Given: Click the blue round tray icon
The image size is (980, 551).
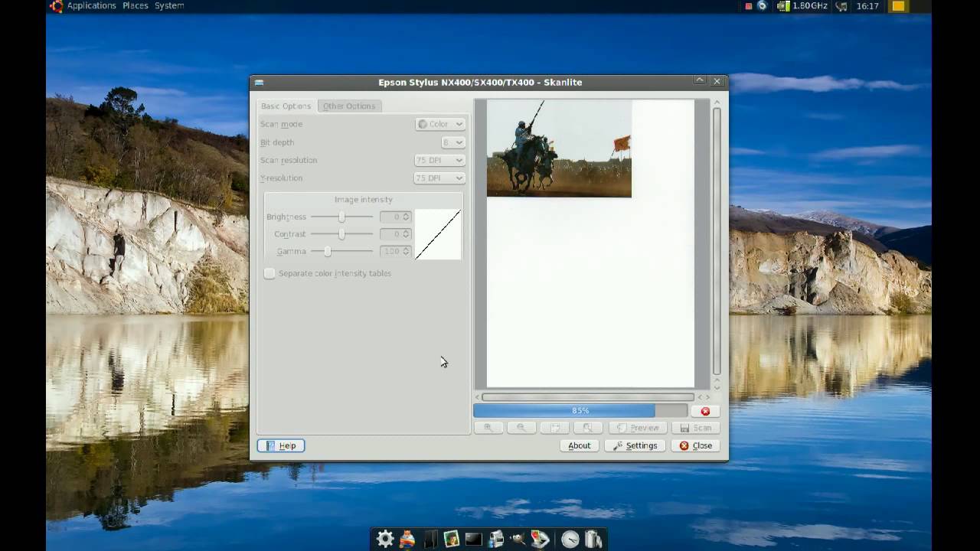Looking at the screenshot, I should (763, 5).
